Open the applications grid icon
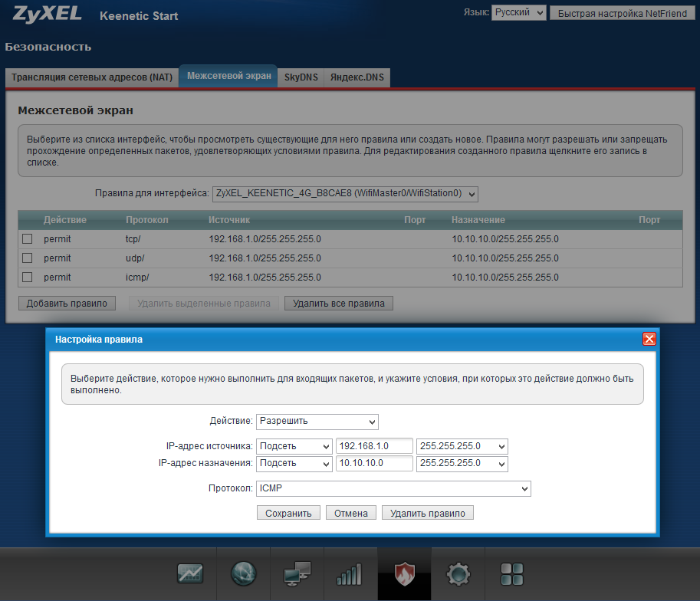This screenshot has width=700, height=601. click(511, 573)
